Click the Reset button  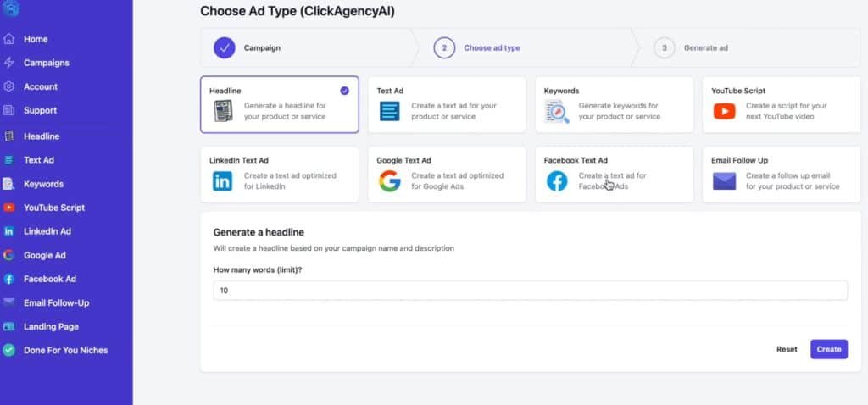click(x=787, y=349)
